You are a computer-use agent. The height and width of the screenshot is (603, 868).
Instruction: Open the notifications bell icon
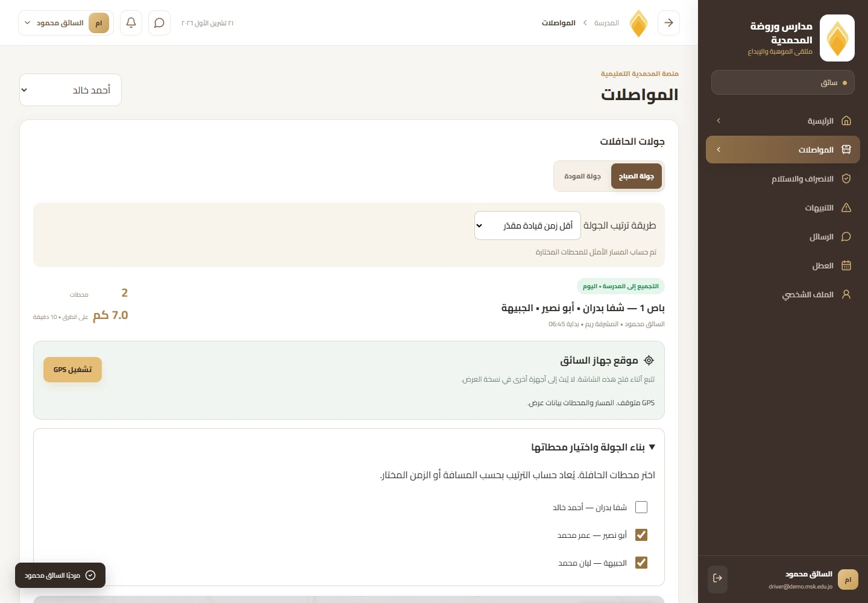point(131,23)
